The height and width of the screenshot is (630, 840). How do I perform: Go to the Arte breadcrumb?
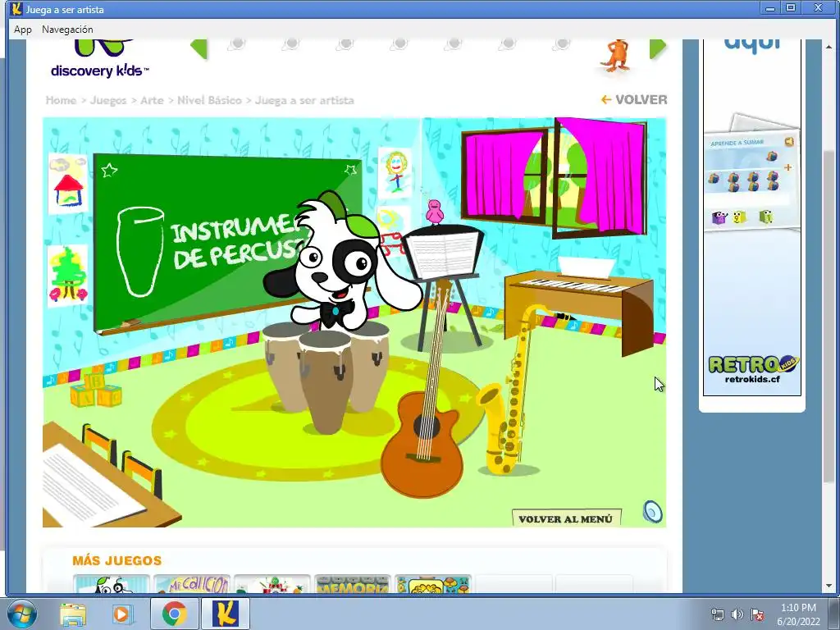tap(152, 100)
